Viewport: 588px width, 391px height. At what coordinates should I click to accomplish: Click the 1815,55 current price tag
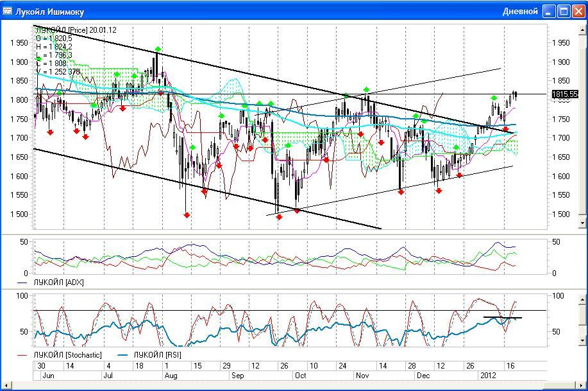[x=565, y=94]
